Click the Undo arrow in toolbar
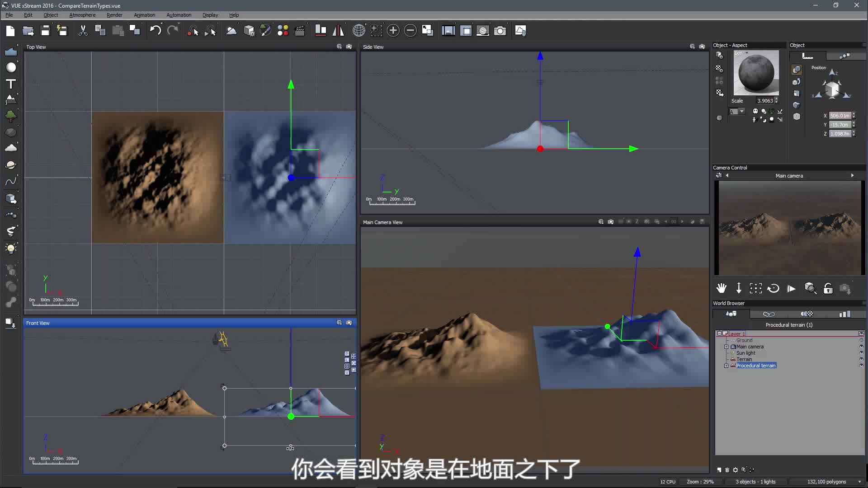Viewport: 868px width, 488px height. (155, 31)
